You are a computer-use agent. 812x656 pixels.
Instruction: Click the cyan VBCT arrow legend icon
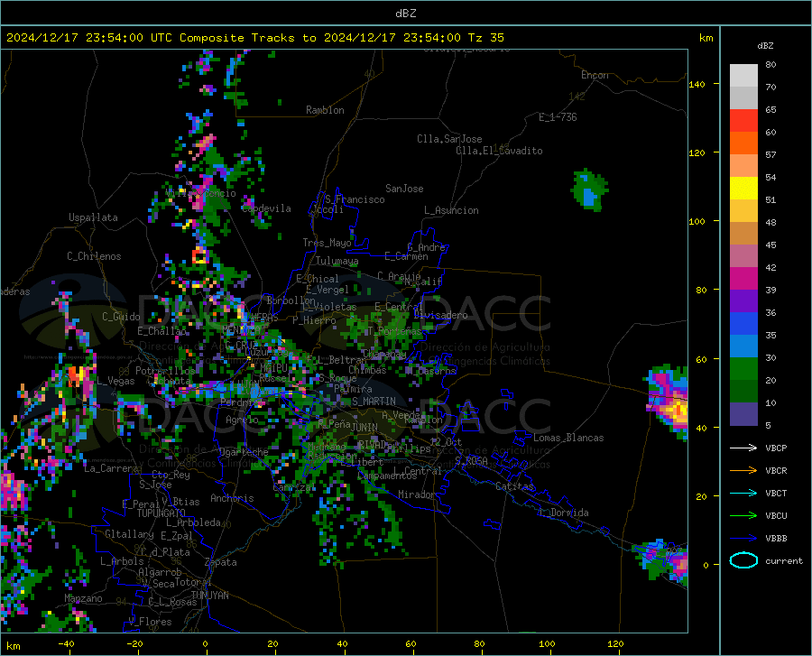coord(743,493)
